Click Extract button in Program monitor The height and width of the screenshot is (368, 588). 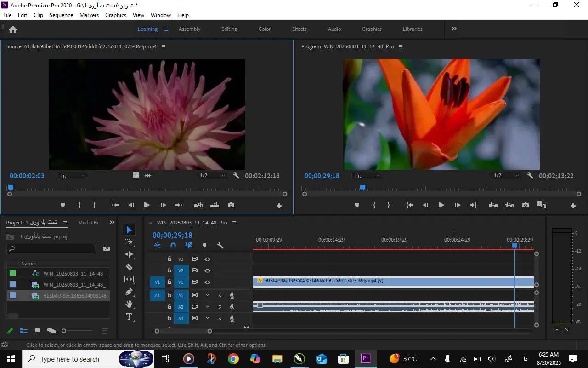coord(509,205)
